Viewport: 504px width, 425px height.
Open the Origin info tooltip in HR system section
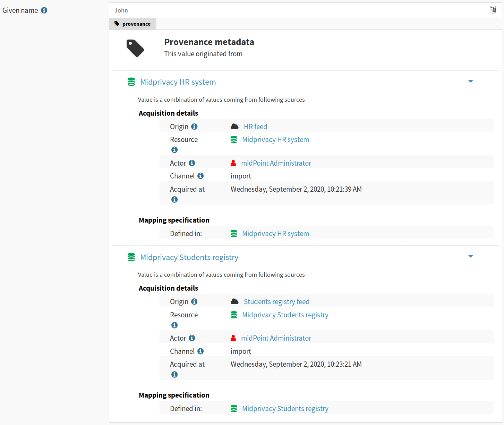(194, 126)
